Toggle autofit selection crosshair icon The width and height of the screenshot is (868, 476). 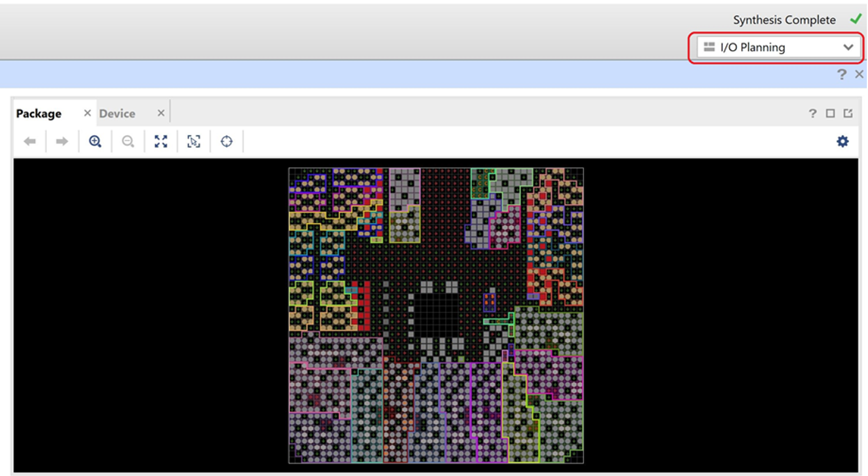point(227,142)
